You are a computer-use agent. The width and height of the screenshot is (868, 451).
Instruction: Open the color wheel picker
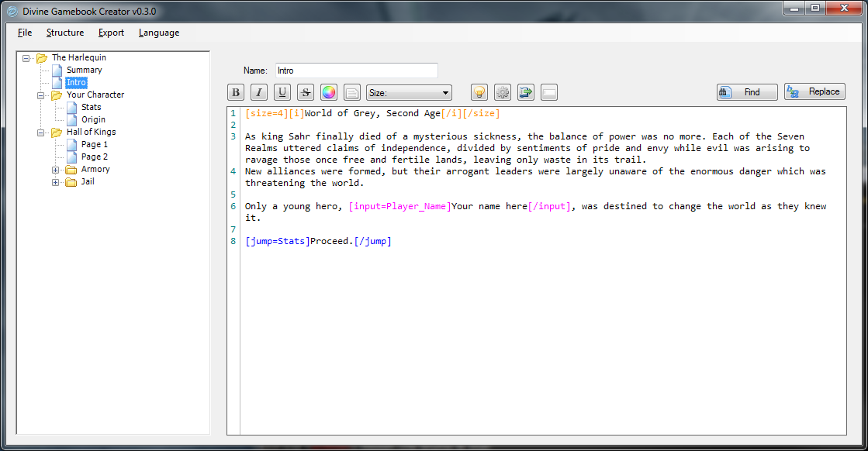[328, 92]
